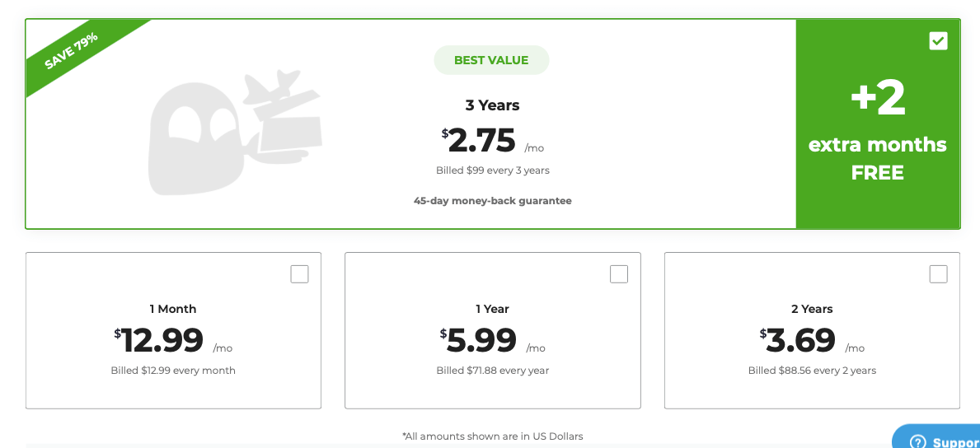Click the BEST VALUE badge
Viewport: 980px width, 448px height.
491,61
